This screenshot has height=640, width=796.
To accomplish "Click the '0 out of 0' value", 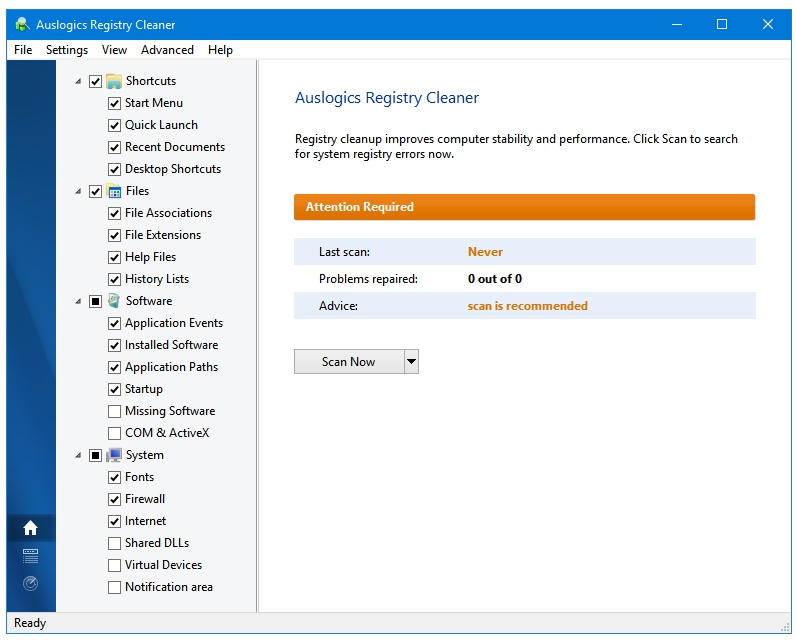I will coord(494,279).
